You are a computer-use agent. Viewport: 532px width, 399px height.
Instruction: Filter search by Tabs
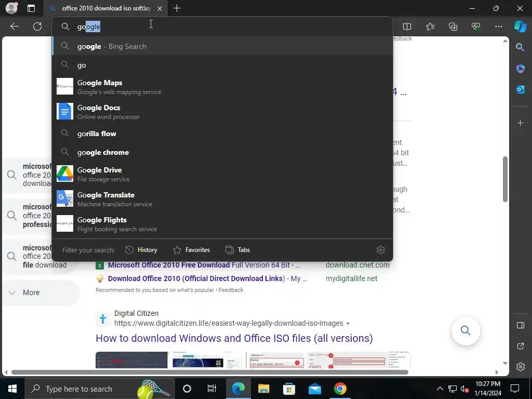coord(237,250)
